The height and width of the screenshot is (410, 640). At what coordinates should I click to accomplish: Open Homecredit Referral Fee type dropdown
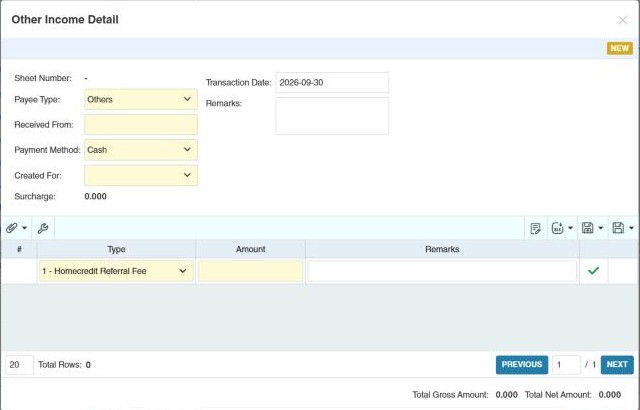[x=116, y=271]
